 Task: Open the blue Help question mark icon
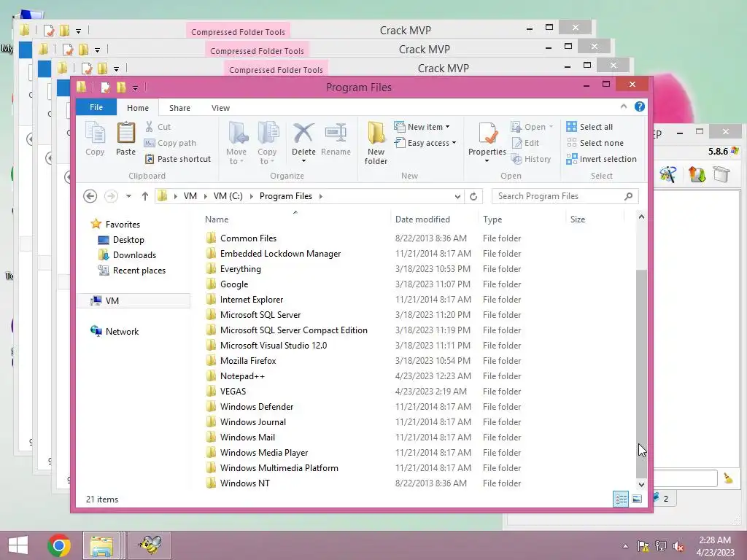click(x=639, y=106)
